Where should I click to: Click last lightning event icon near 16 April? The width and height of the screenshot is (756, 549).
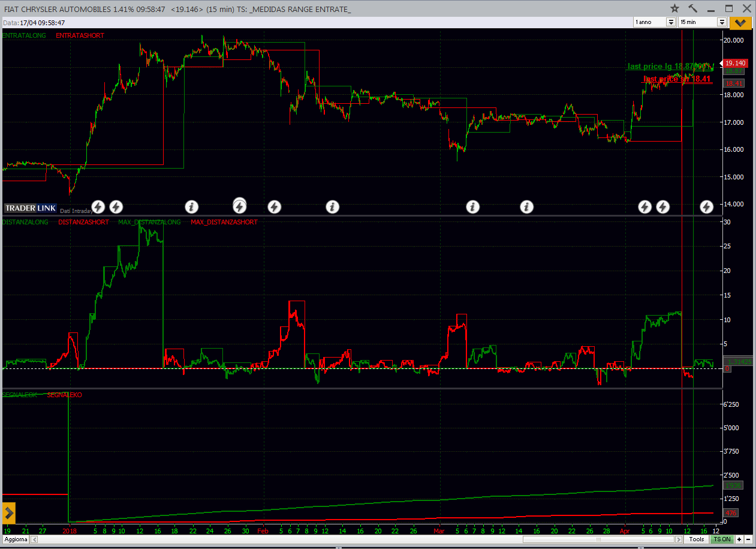707,208
